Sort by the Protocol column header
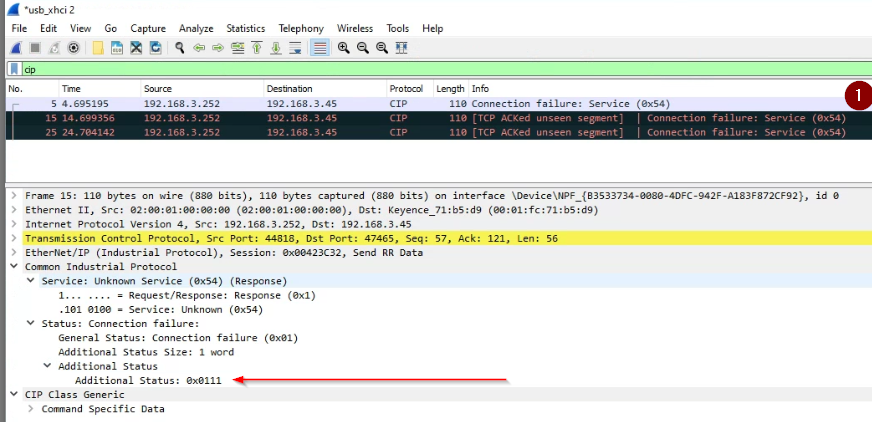 coord(410,88)
